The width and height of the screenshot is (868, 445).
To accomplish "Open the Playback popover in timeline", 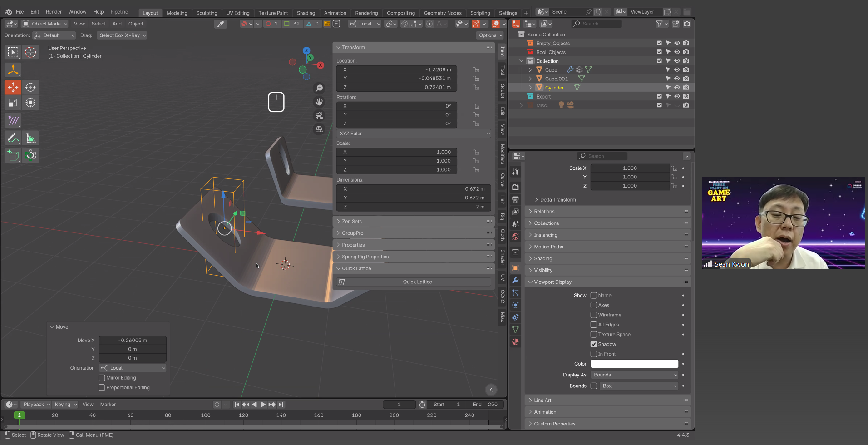I will 36,405.
